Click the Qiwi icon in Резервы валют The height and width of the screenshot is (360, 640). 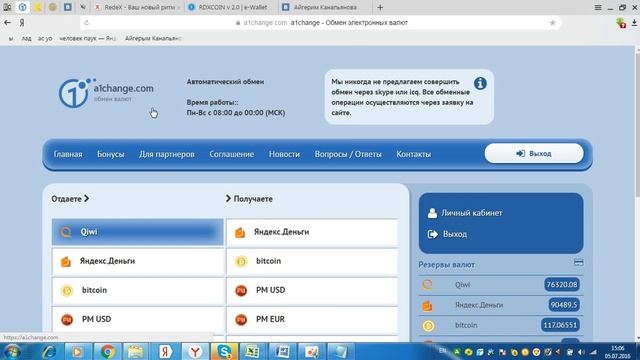[x=427, y=284]
